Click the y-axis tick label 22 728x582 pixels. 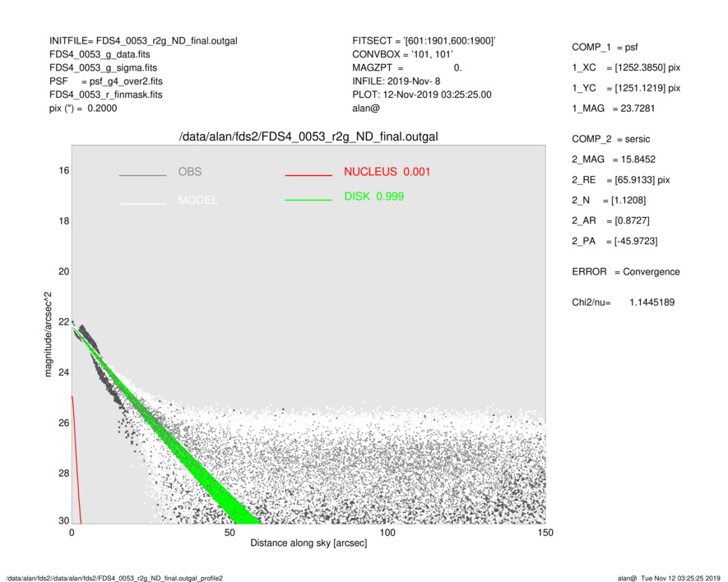coord(64,322)
